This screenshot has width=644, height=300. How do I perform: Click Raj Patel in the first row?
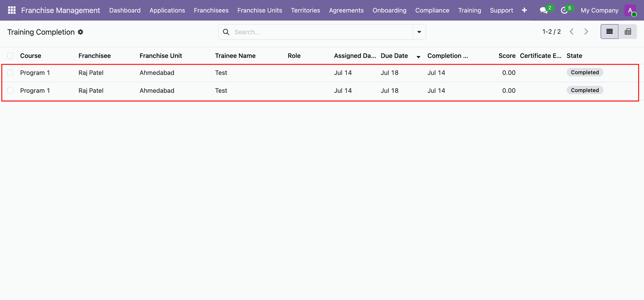tap(91, 73)
